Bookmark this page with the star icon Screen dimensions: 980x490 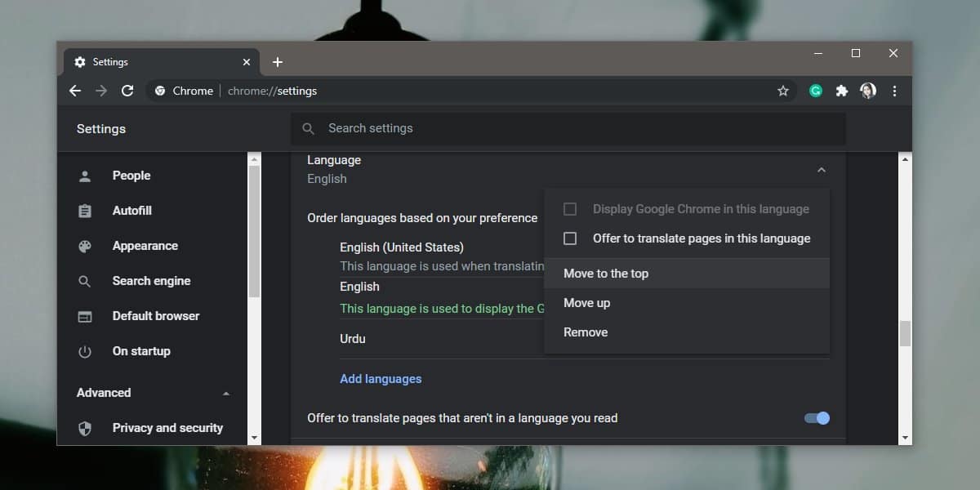[783, 91]
